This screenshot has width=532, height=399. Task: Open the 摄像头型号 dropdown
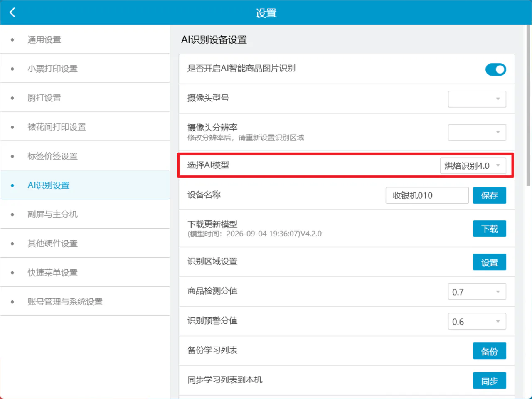(x=477, y=99)
